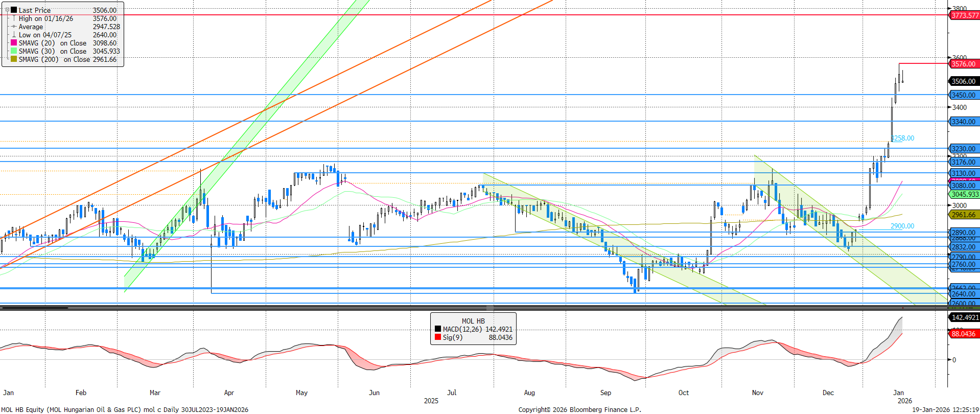Click the magenta SMAVG (20) swatch

click(14, 43)
